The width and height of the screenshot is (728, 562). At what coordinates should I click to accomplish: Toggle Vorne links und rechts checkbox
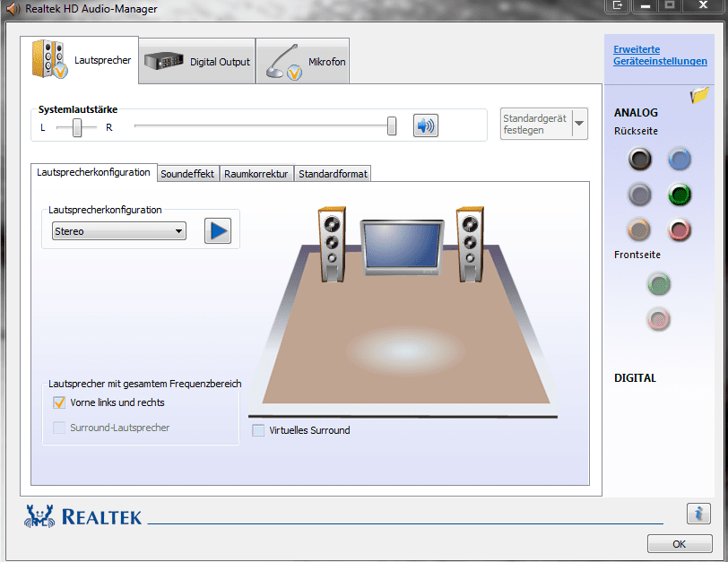click(59, 402)
